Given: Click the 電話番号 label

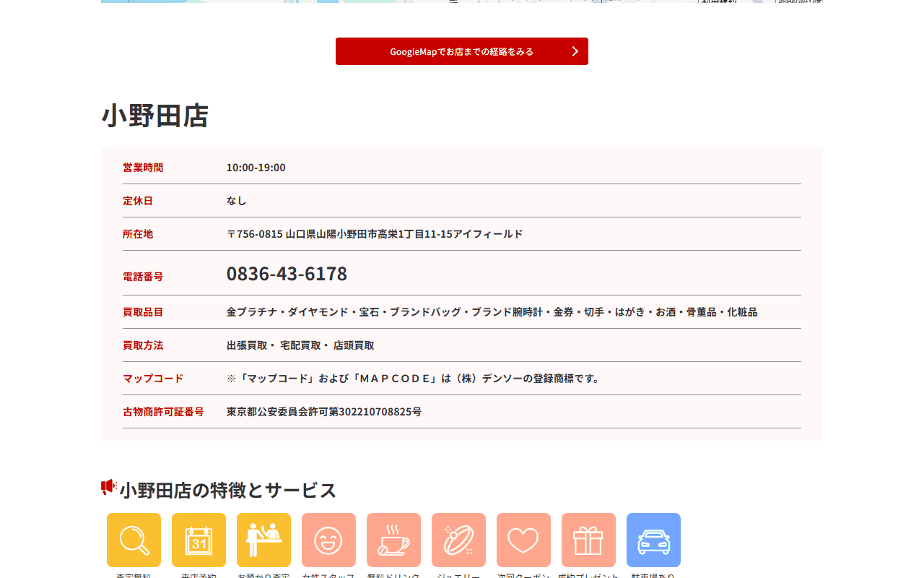Looking at the screenshot, I should tap(143, 277).
